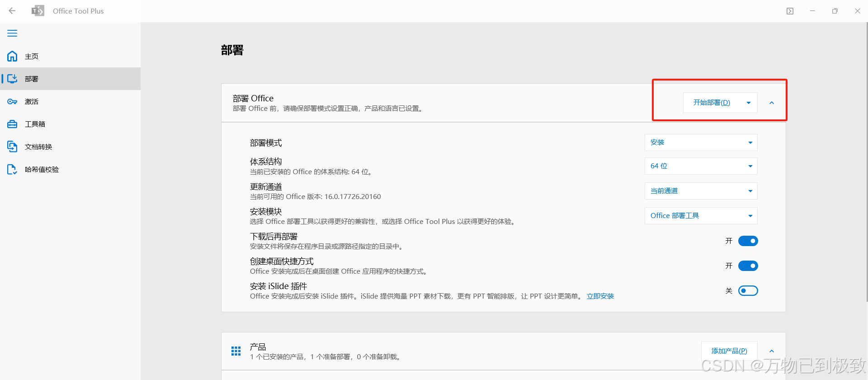
Task: Click the key icon beside 激活
Action: point(12,101)
